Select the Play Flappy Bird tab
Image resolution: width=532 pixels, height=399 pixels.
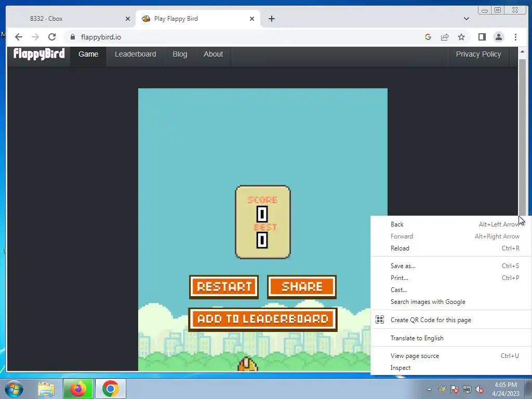pyautogui.click(x=198, y=19)
